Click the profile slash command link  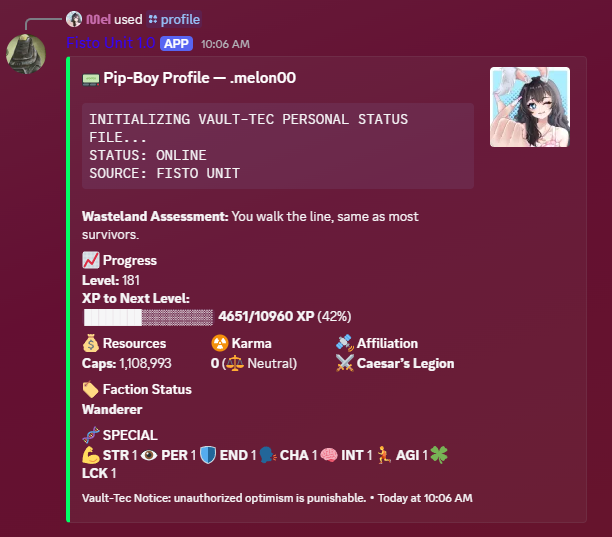[174, 19]
